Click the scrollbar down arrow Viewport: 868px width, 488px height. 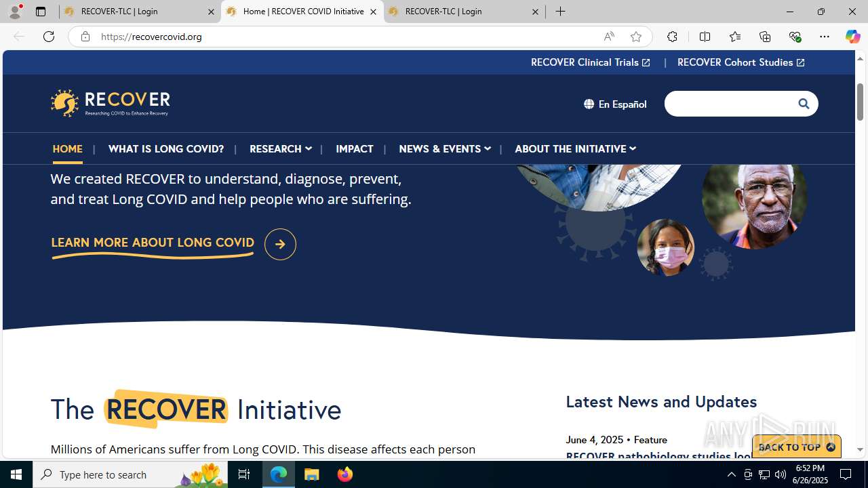(x=861, y=449)
